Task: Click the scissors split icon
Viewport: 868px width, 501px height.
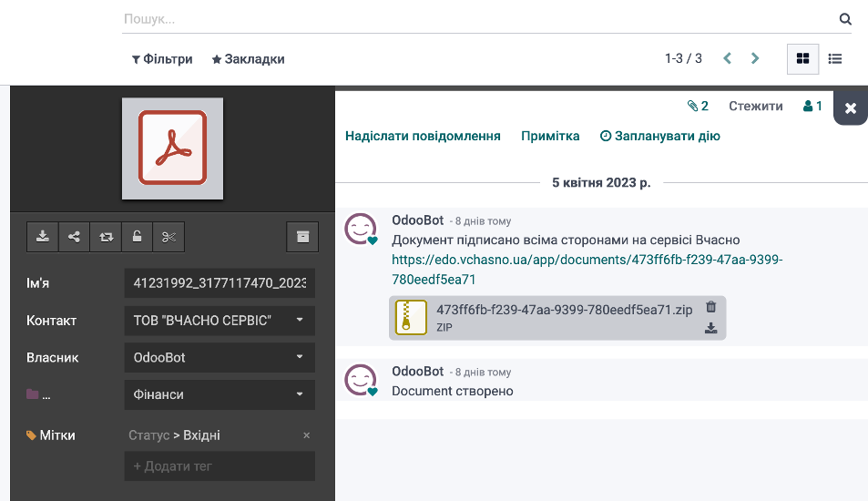Action: (168, 237)
